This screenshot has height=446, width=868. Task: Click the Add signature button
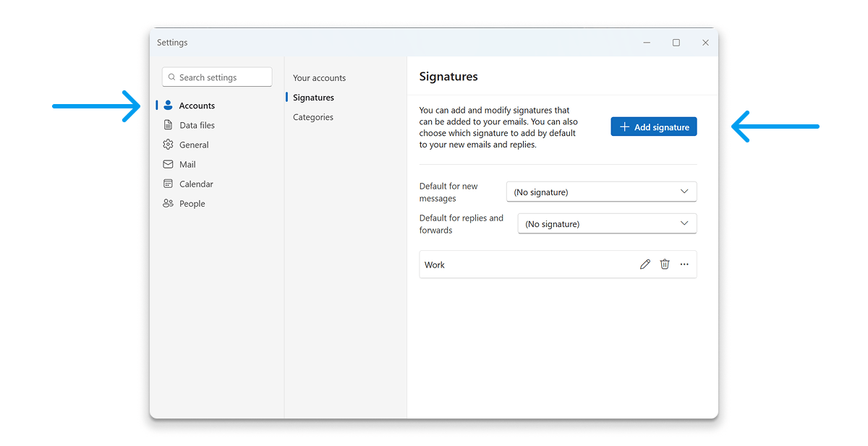(654, 126)
